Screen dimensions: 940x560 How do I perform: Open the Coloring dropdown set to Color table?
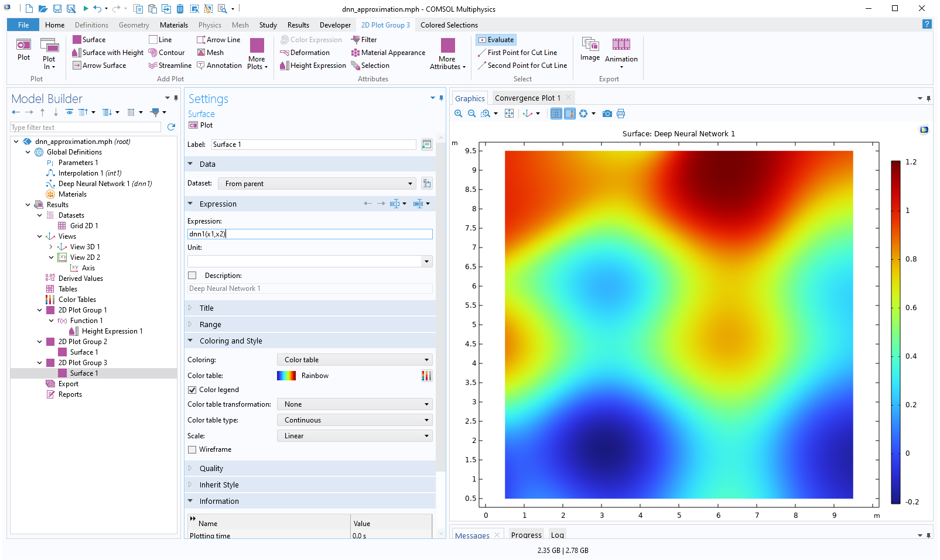[x=354, y=360]
